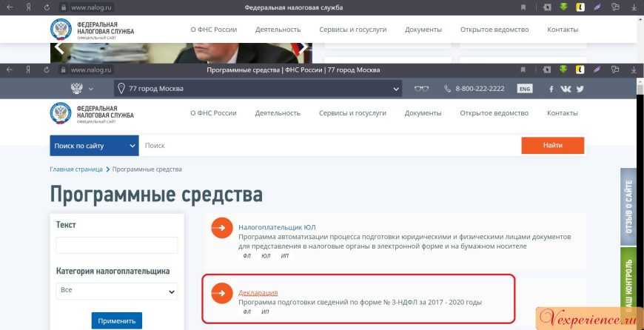The image size is (644, 330).
Task: Click Yandex icon in Программные средства window toolbar
Action: click(x=29, y=70)
